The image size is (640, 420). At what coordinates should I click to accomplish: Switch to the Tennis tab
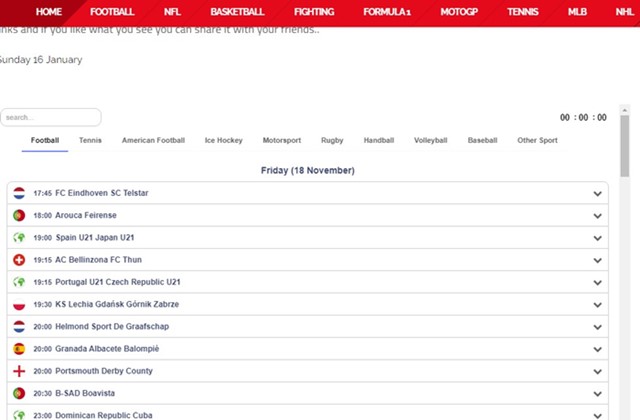(90, 141)
